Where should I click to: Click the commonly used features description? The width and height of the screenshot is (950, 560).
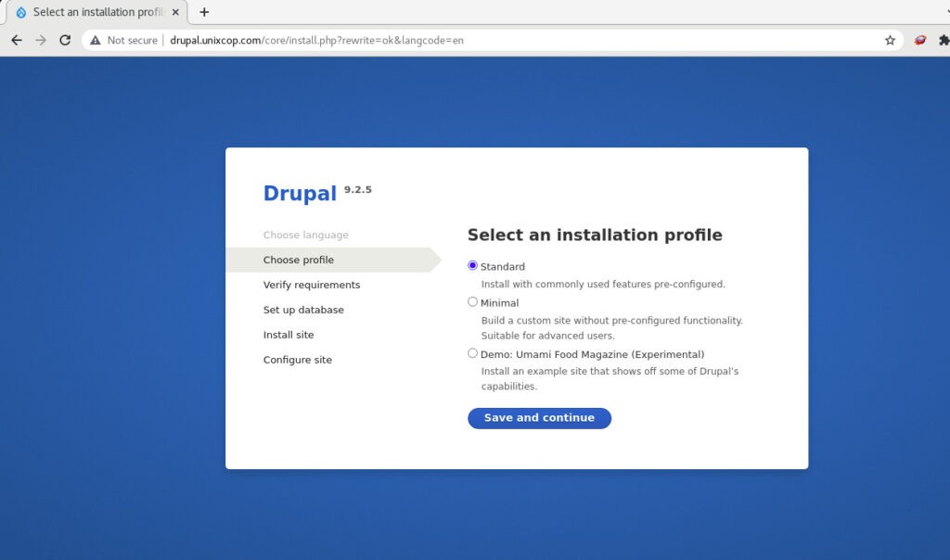tap(603, 284)
